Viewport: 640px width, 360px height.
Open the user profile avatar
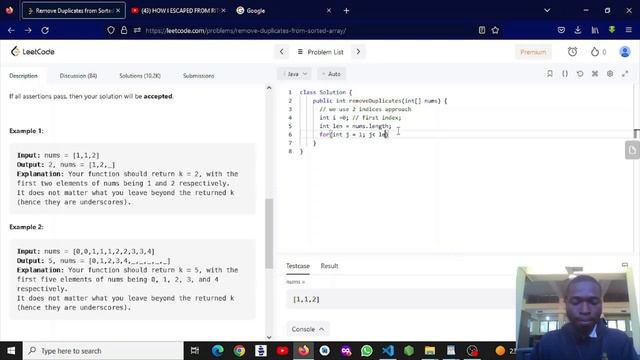[624, 52]
